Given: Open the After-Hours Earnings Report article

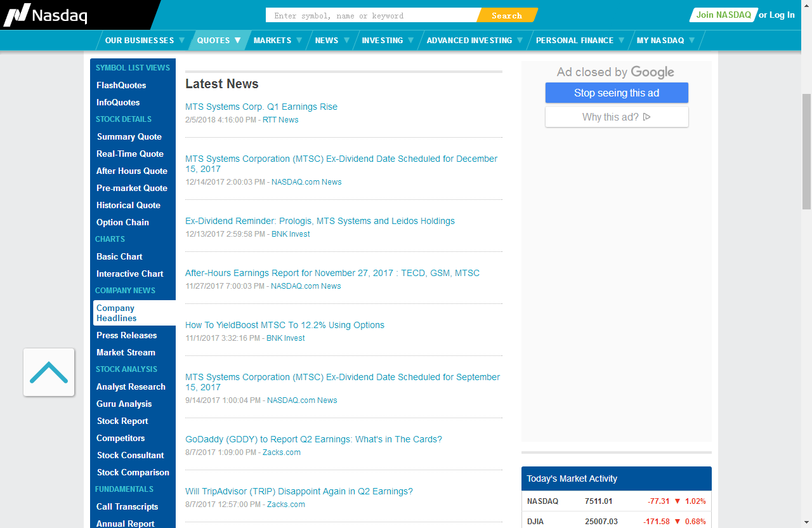Looking at the screenshot, I should [x=332, y=273].
